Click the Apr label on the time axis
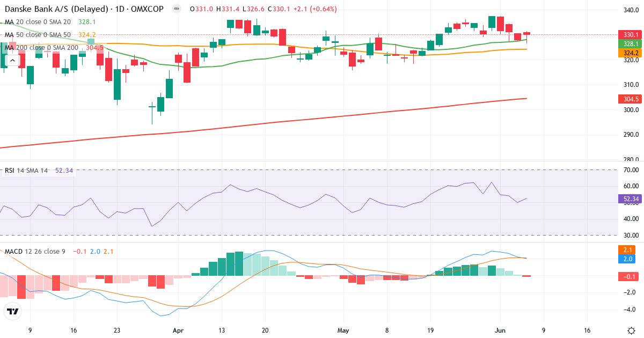 [x=178, y=331]
